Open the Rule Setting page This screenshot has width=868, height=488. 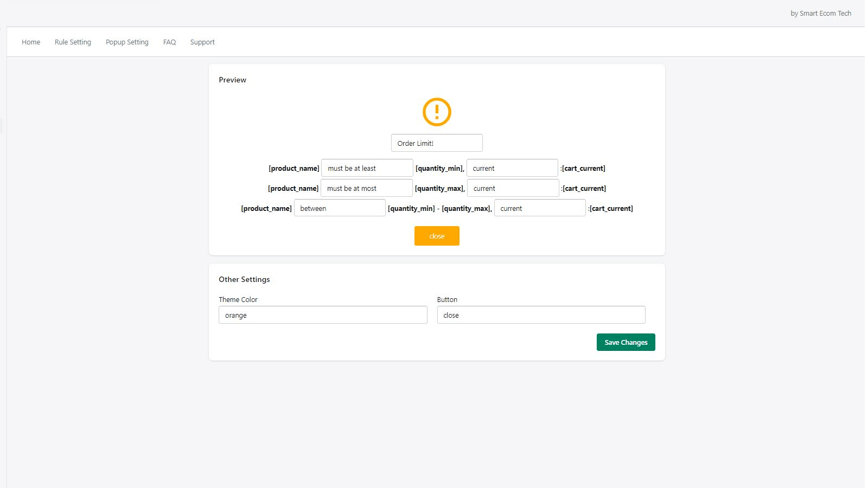[73, 42]
